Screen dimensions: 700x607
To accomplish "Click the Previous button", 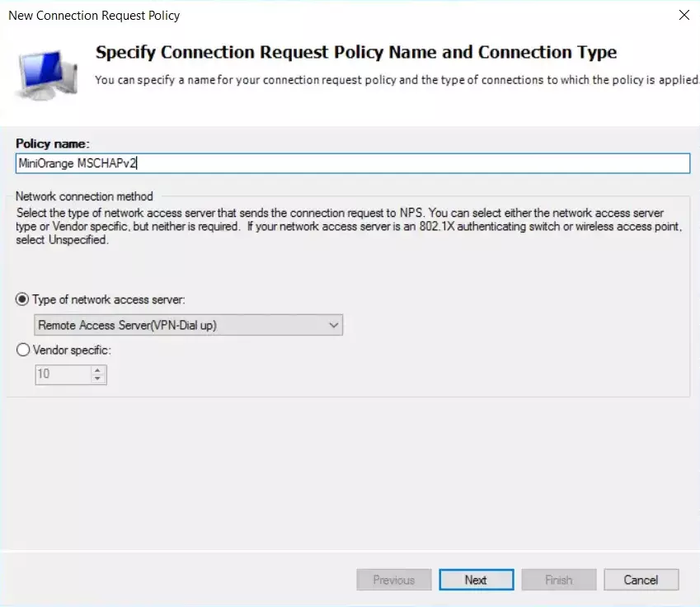I will (x=394, y=579).
